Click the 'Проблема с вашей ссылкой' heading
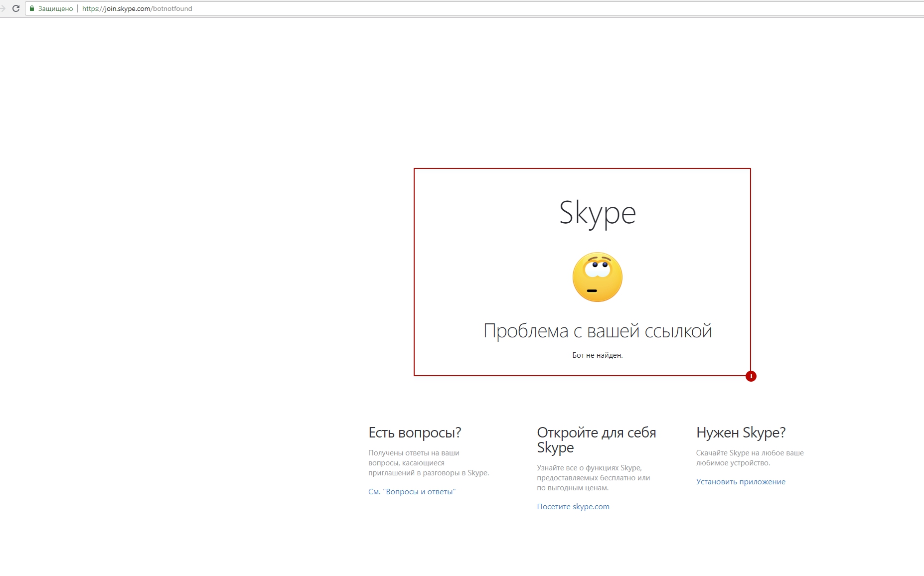This screenshot has height=576, width=924. click(x=598, y=331)
